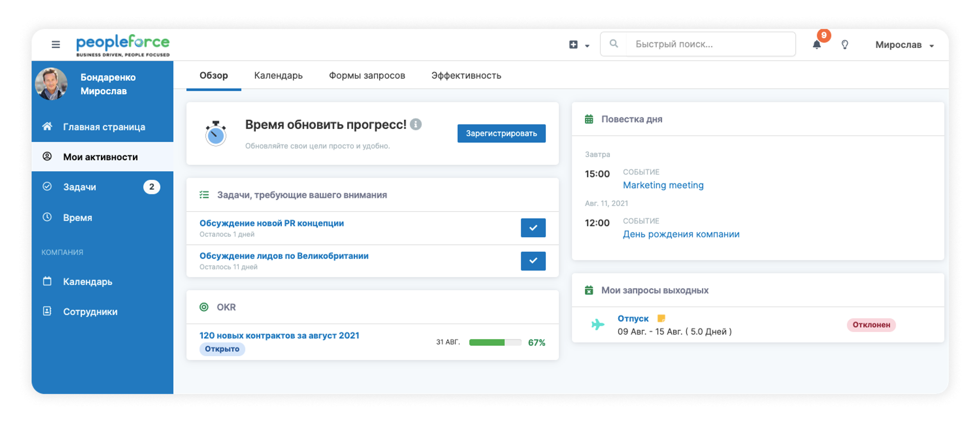Open the plus quick-add dropdown

click(x=579, y=45)
